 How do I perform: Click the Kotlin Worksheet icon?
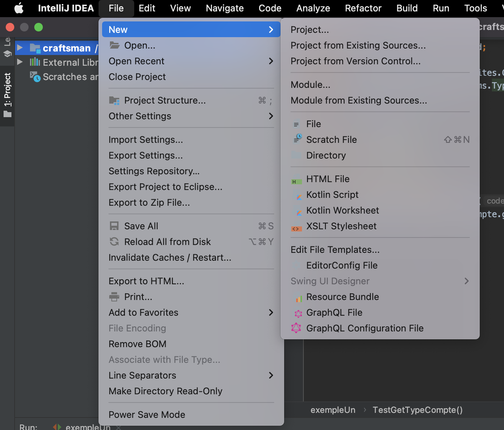[x=298, y=211]
